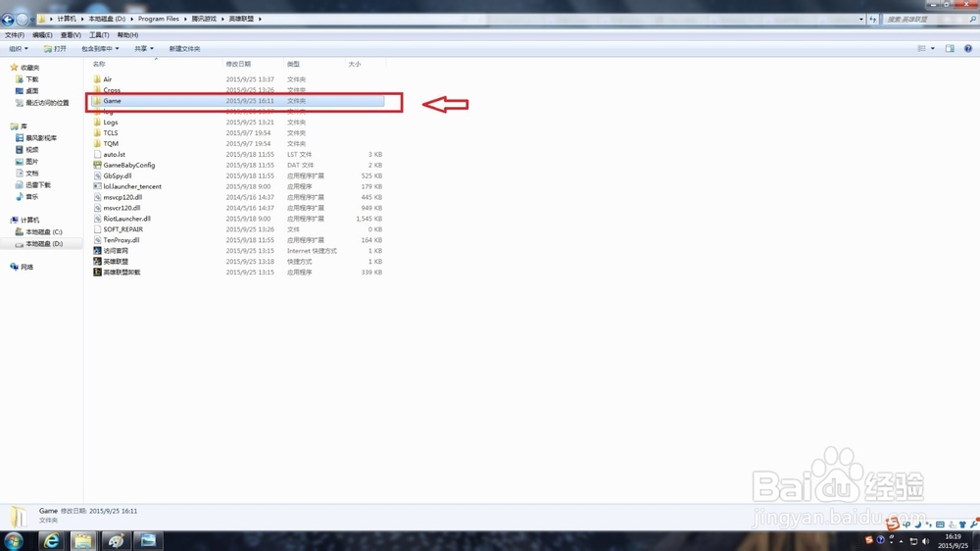
Task: Click the change view icon in the toolbar
Action: click(921, 49)
